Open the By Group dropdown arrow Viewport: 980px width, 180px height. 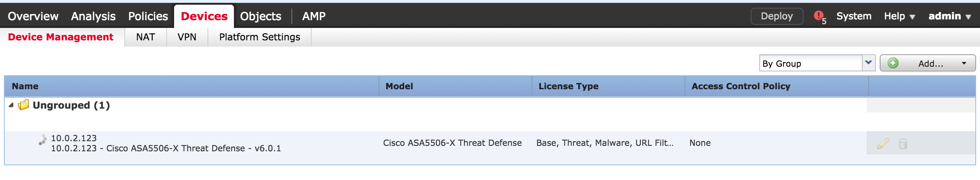point(868,63)
